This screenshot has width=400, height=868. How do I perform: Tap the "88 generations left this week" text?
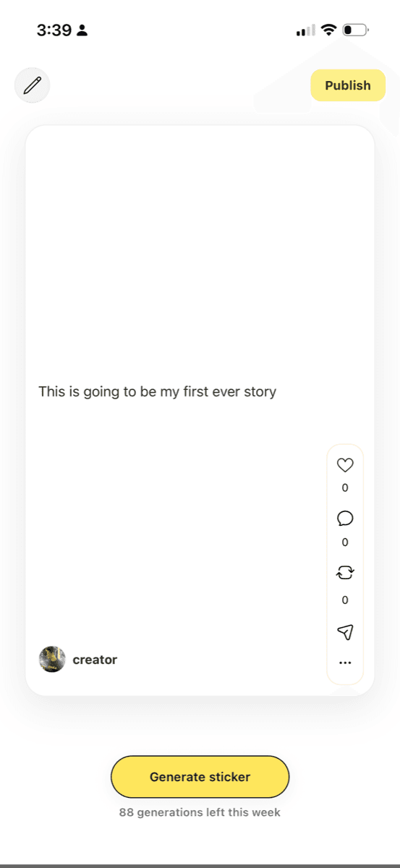point(200,812)
